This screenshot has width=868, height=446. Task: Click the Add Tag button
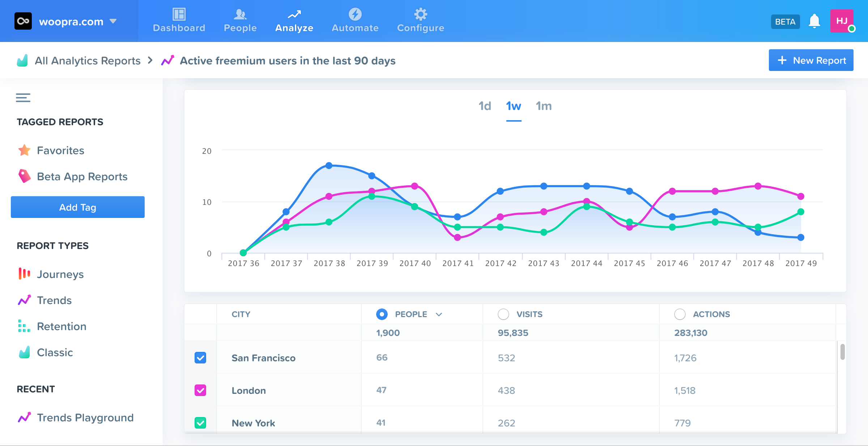click(78, 207)
